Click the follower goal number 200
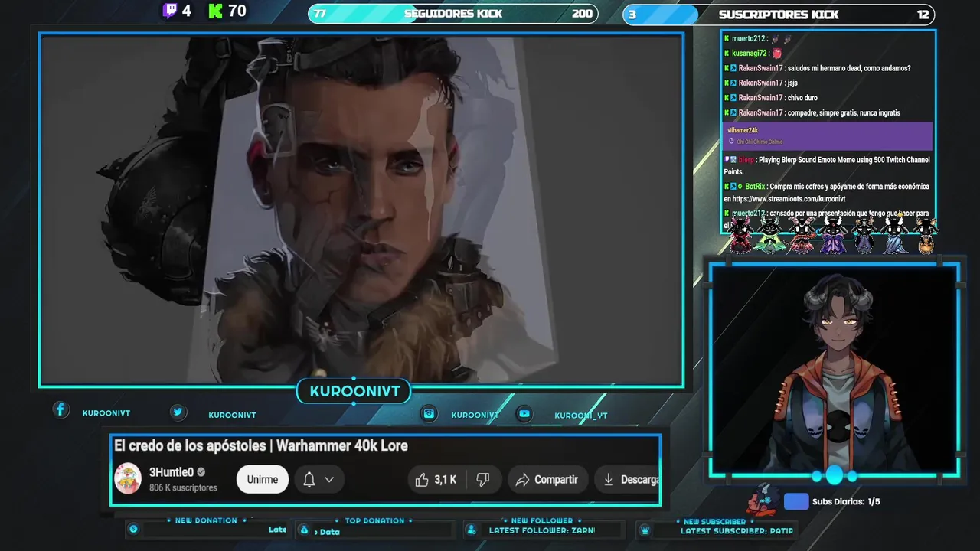980x551 pixels. tap(582, 14)
